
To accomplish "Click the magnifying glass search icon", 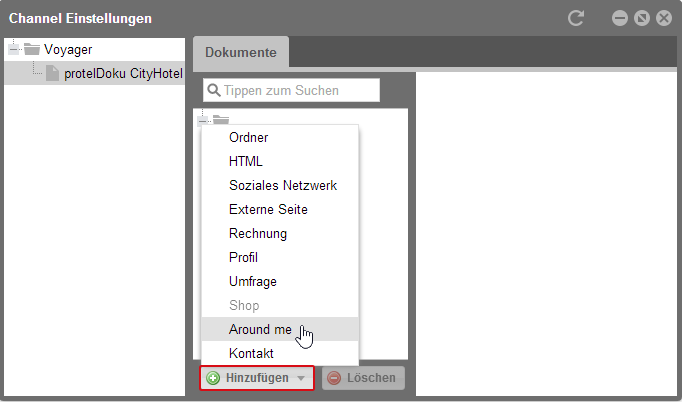I will click(214, 90).
